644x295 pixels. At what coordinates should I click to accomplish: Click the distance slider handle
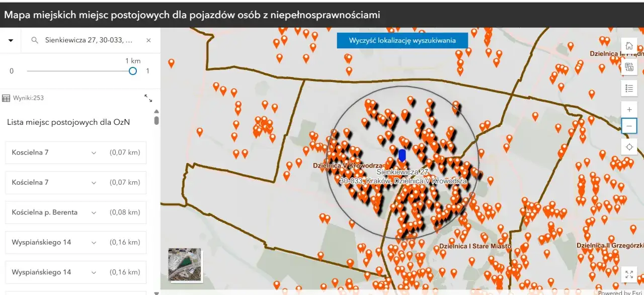pos(133,71)
